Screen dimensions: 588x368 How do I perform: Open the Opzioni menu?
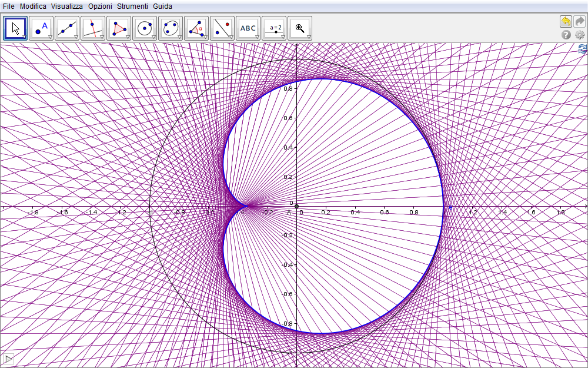tap(100, 6)
